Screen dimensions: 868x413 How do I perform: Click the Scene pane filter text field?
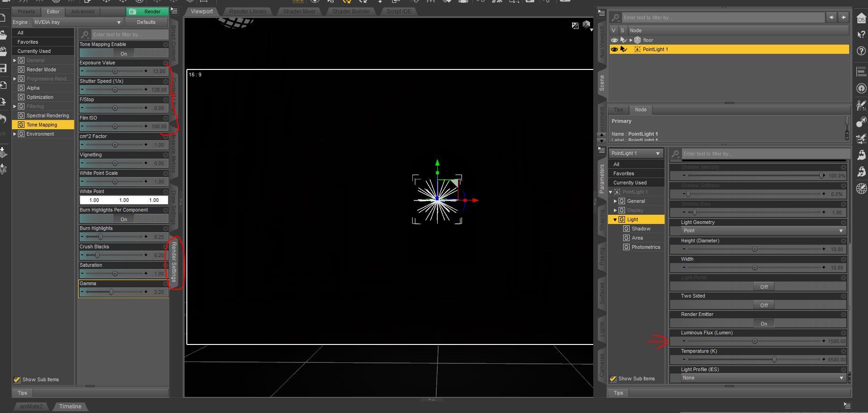click(723, 17)
